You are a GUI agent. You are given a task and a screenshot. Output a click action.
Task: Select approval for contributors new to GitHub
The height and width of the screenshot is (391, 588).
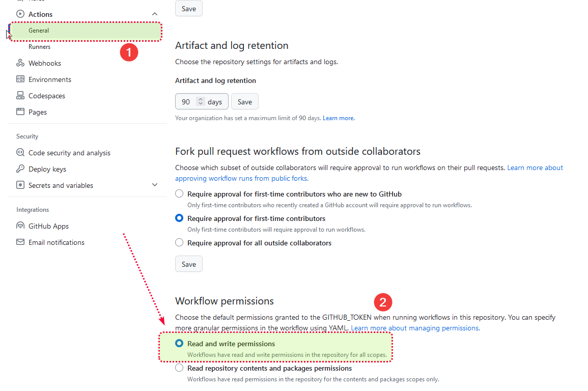(179, 194)
